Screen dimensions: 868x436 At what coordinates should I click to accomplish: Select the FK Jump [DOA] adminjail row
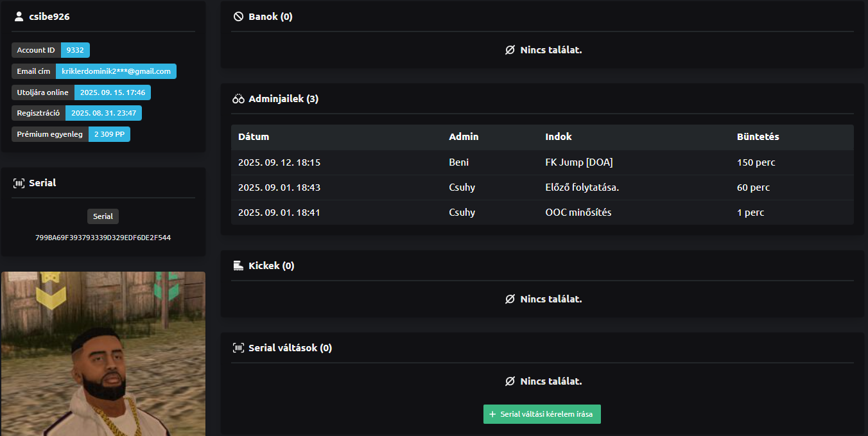click(542, 162)
